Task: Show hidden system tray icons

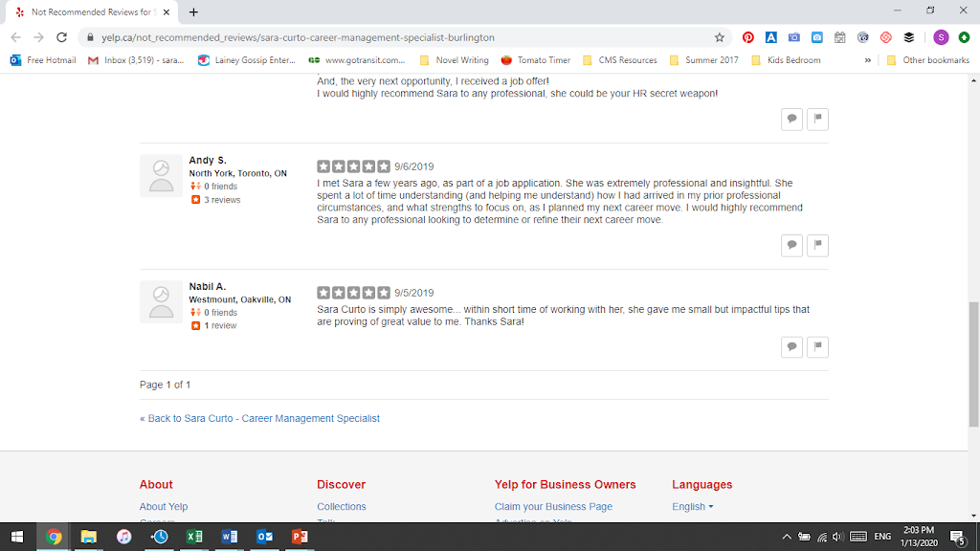Action: coord(787,537)
